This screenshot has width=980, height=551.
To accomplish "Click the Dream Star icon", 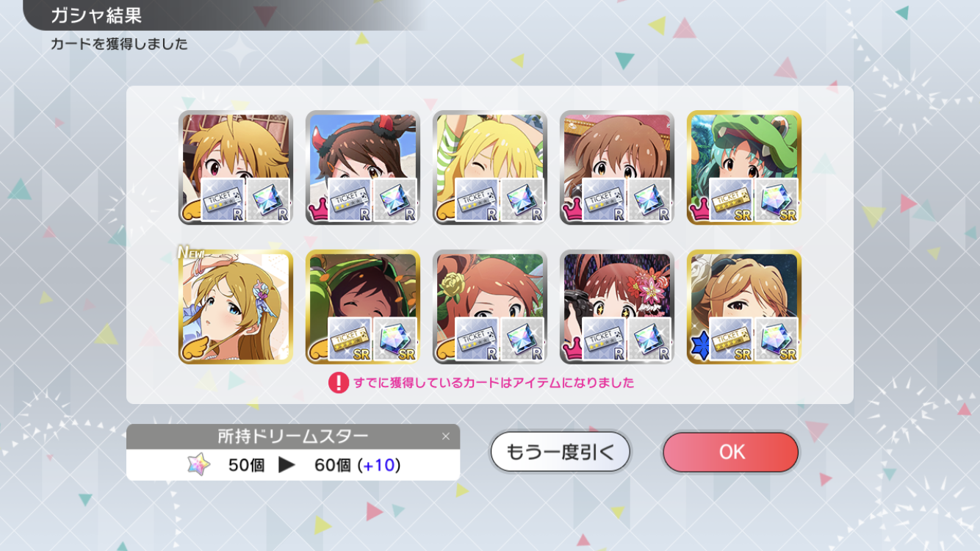I will [198, 465].
